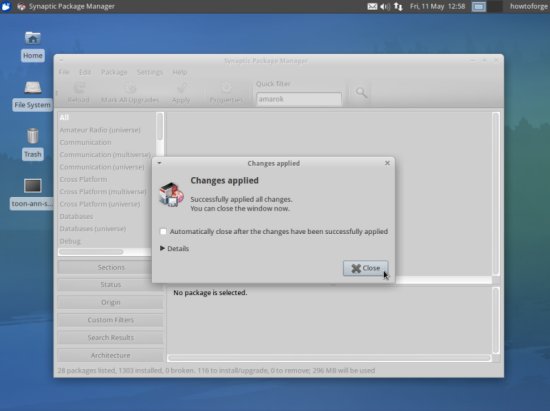
Task: Enable automatically close after changes applied checkbox
Action: (x=163, y=231)
